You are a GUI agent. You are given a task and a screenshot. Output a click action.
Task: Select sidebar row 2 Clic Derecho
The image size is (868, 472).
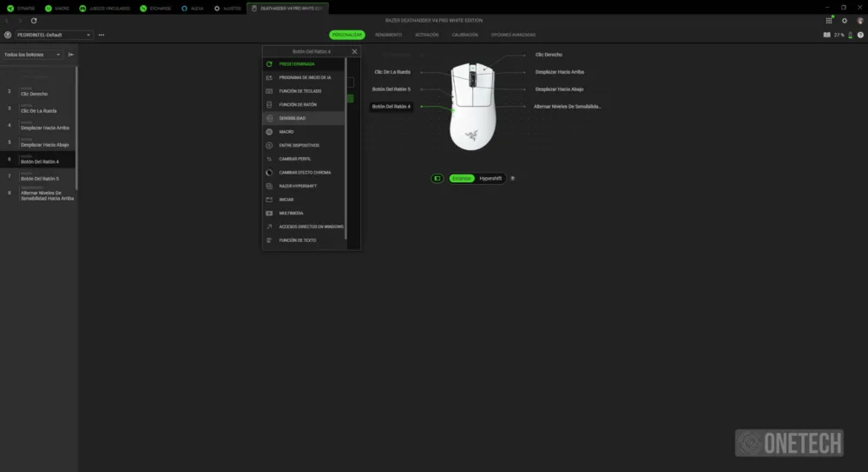[37, 92]
